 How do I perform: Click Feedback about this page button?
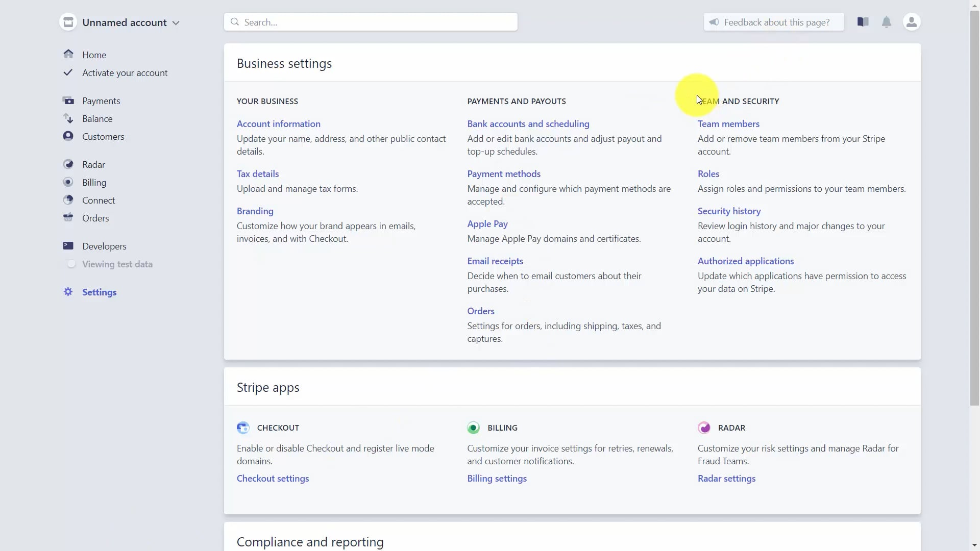pos(774,22)
